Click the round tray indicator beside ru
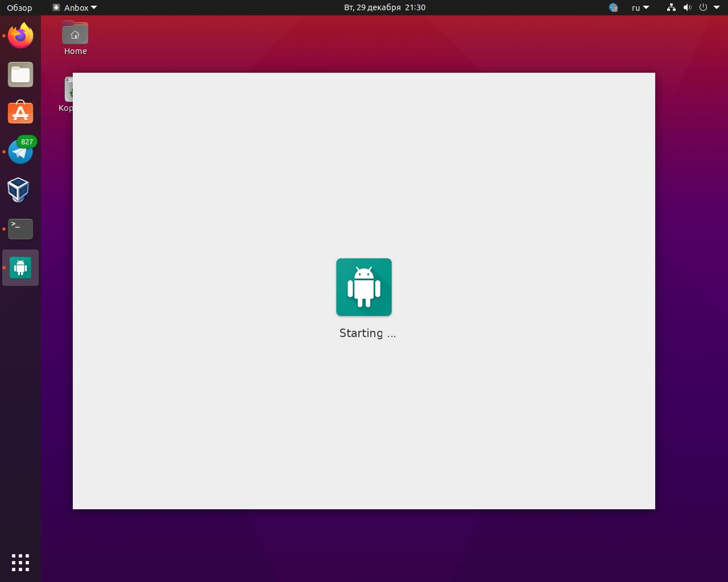Viewport: 728px width, 582px height. coord(613,7)
